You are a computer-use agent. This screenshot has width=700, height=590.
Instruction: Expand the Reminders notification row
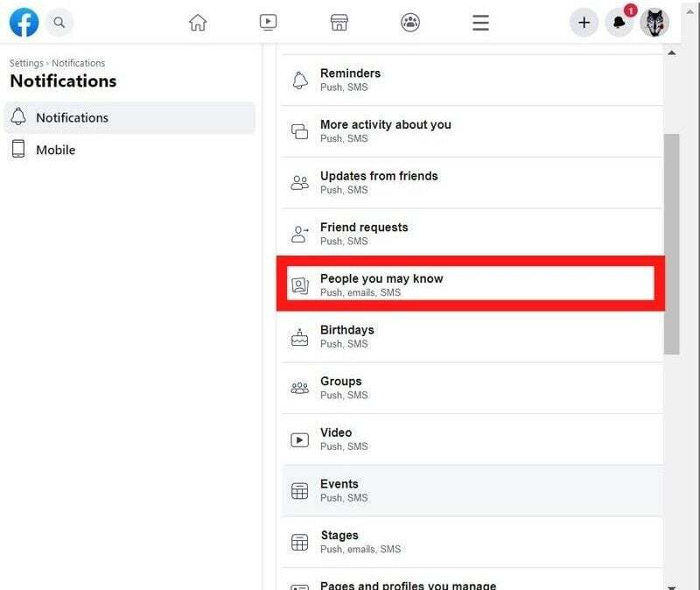coord(472,80)
